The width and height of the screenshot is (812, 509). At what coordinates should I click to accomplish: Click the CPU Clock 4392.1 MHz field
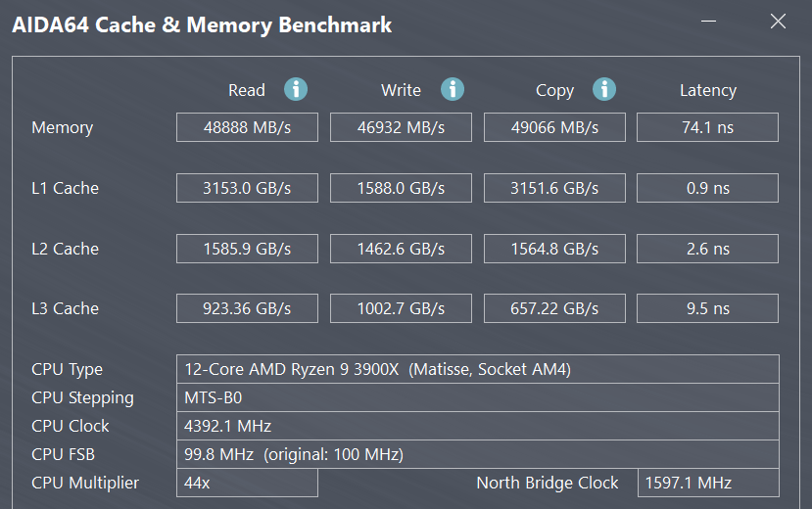pyautogui.click(x=477, y=426)
